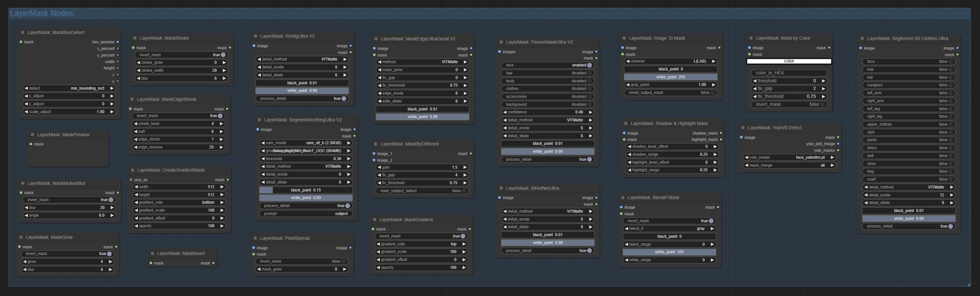This screenshot has width=980, height=296.
Task: Toggle invert_output_mask in Image To Mask
Action: [x=671, y=93]
